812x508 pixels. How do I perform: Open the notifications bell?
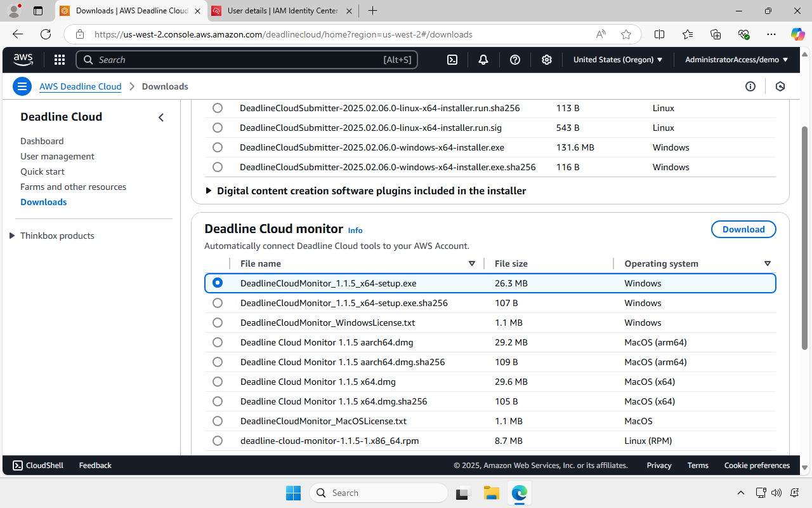(483, 59)
